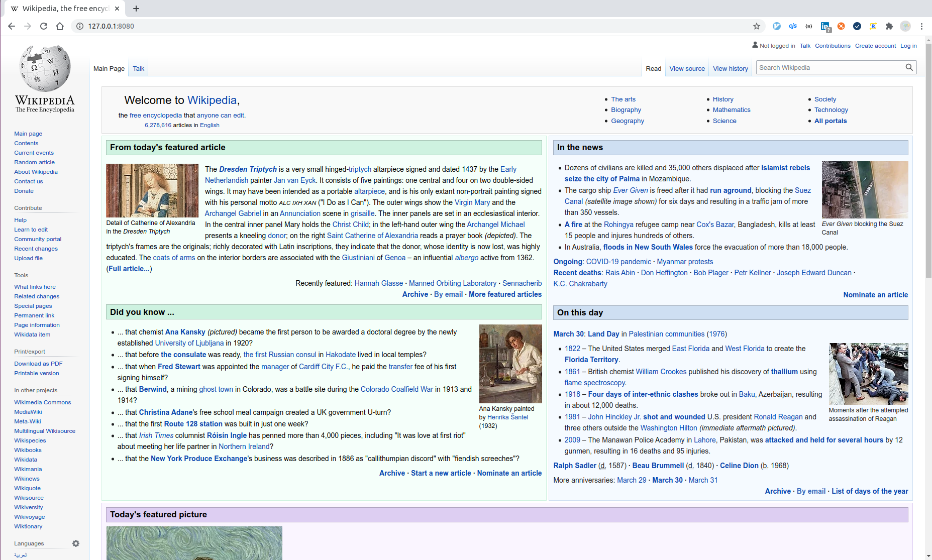Click List of days of the year

(x=870, y=491)
